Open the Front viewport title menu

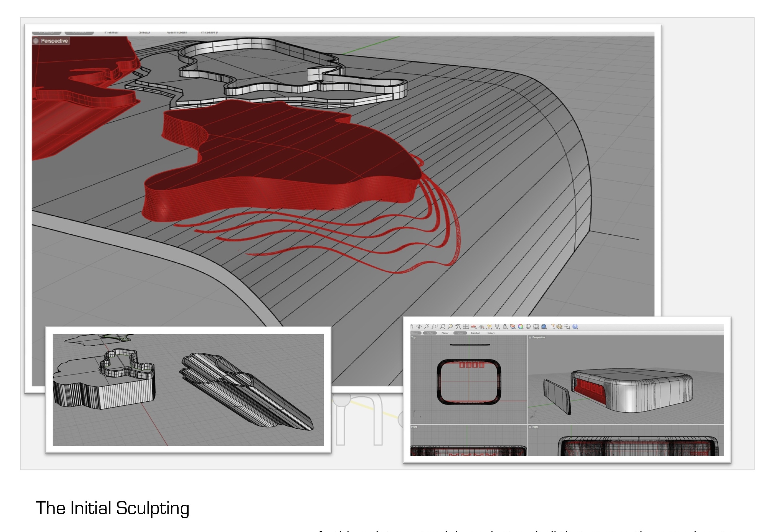click(414, 427)
